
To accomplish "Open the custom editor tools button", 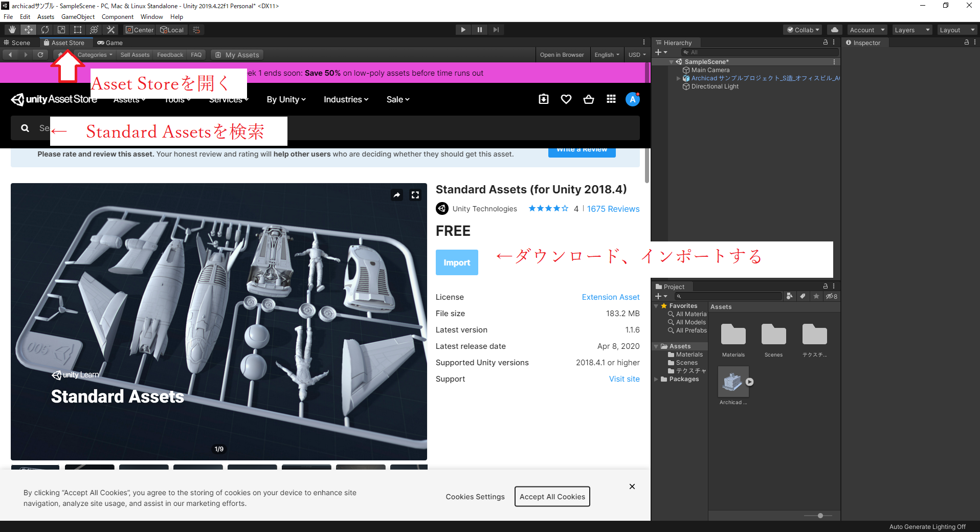I will 110,30.
